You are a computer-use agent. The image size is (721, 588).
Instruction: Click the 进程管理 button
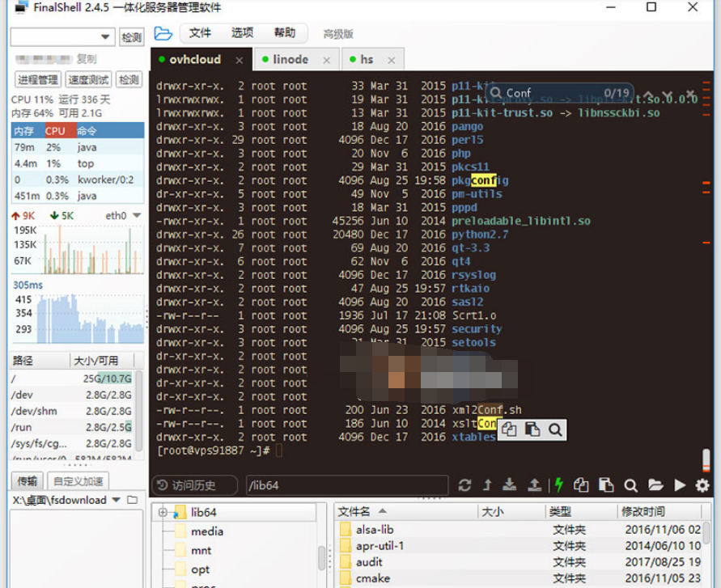[x=38, y=79]
